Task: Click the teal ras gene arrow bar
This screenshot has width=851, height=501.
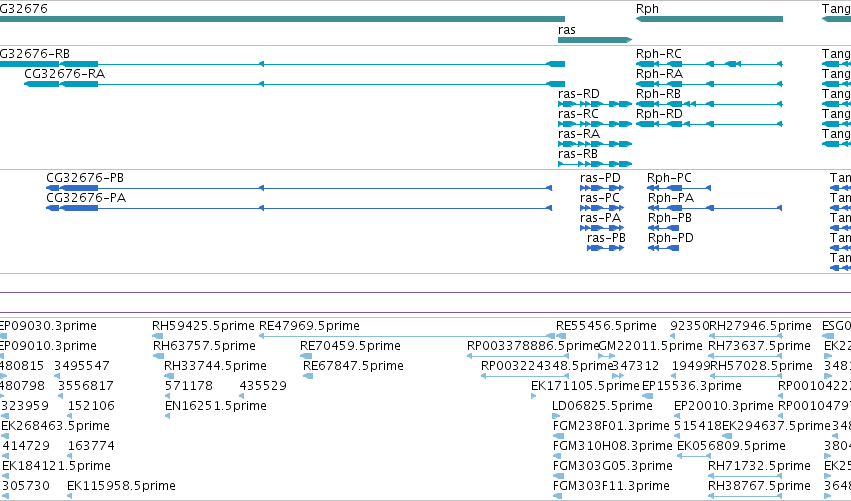Action: [x=595, y=40]
